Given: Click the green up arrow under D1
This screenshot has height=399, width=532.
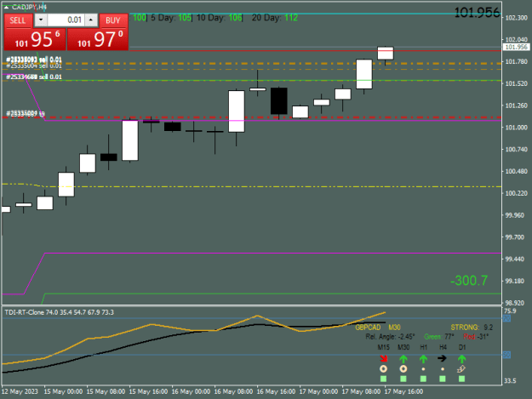Looking at the screenshot, I should point(461,358).
